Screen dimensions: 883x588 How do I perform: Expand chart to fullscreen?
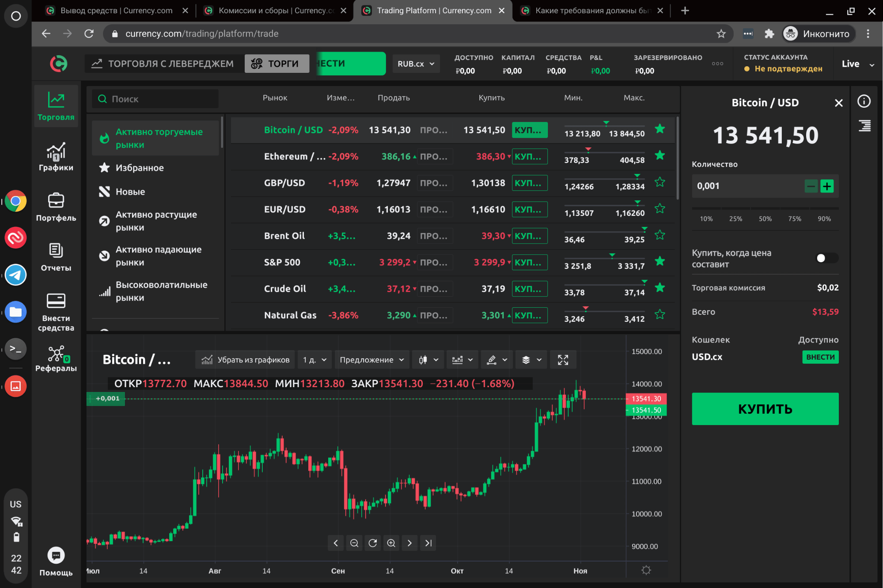[563, 360]
